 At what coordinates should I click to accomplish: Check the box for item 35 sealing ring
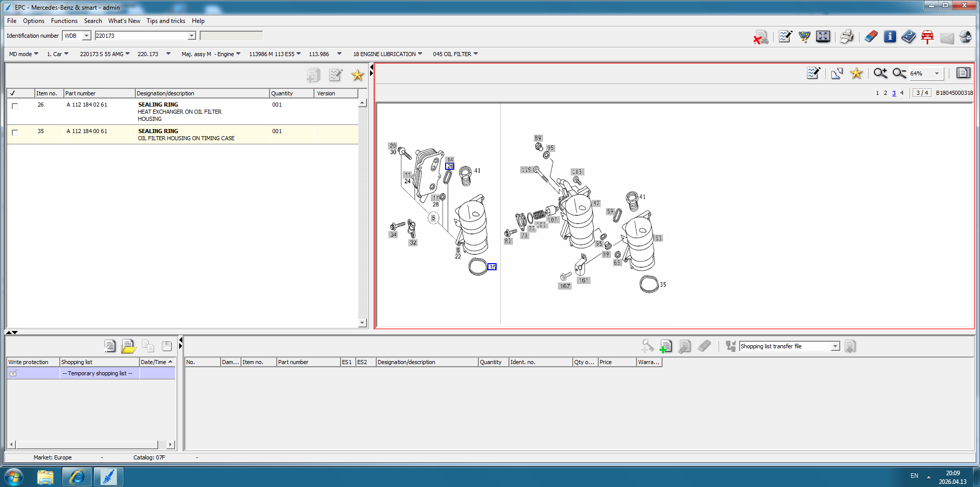[15, 133]
